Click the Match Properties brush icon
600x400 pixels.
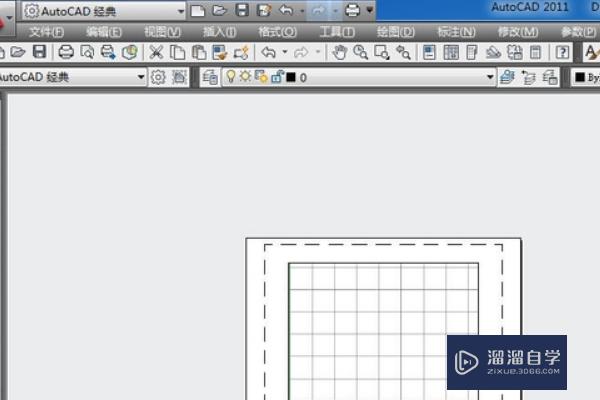pos(220,52)
